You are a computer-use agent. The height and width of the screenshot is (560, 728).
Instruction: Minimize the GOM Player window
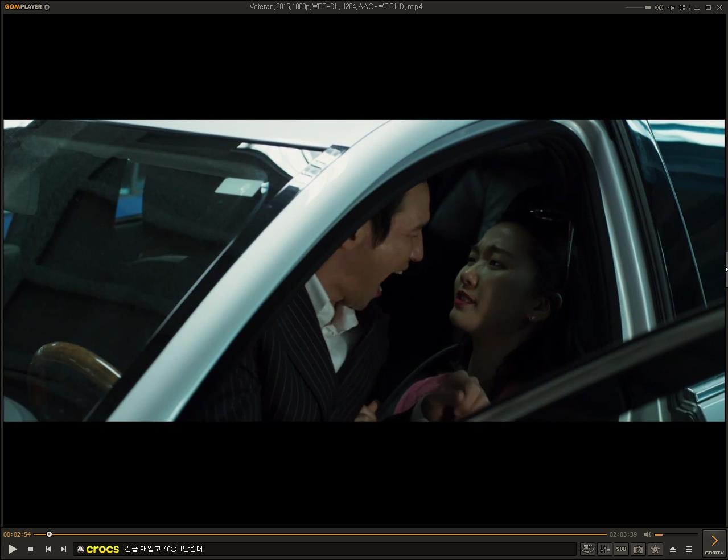point(697,7)
